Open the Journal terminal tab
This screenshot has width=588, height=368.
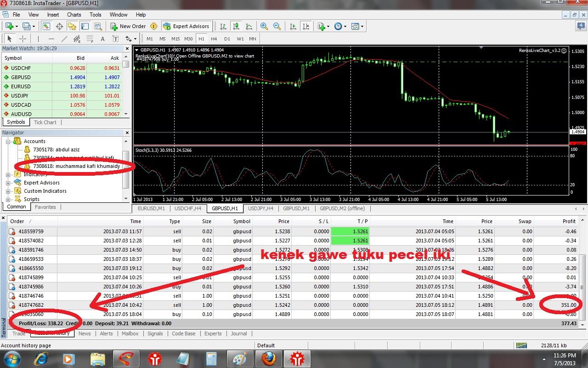[x=239, y=333]
